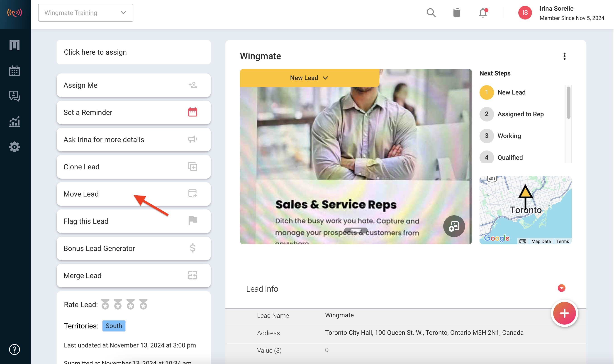Open reports chart icon in sidebar

coord(15,122)
